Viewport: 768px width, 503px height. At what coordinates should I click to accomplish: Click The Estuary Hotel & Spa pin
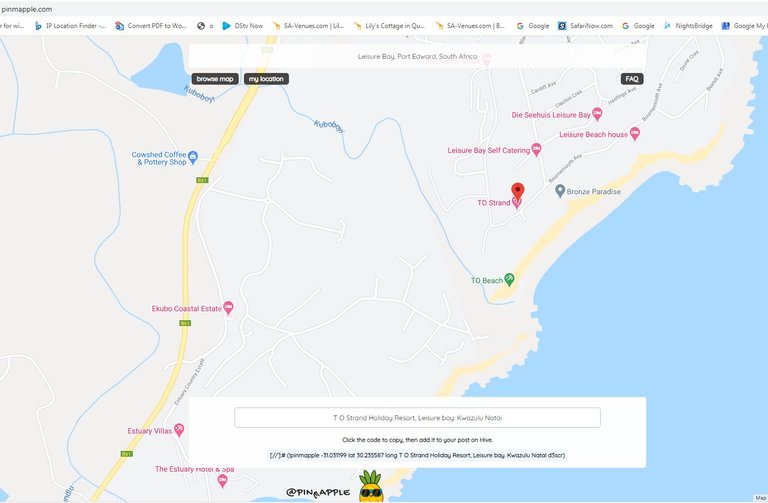click(222, 481)
